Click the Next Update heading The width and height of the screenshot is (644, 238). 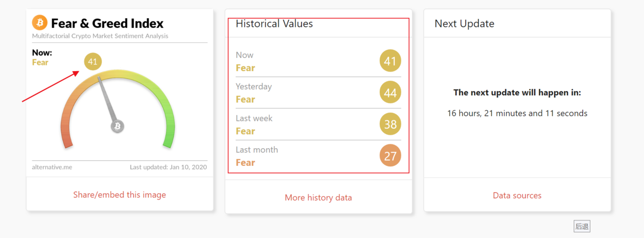(x=464, y=24)
